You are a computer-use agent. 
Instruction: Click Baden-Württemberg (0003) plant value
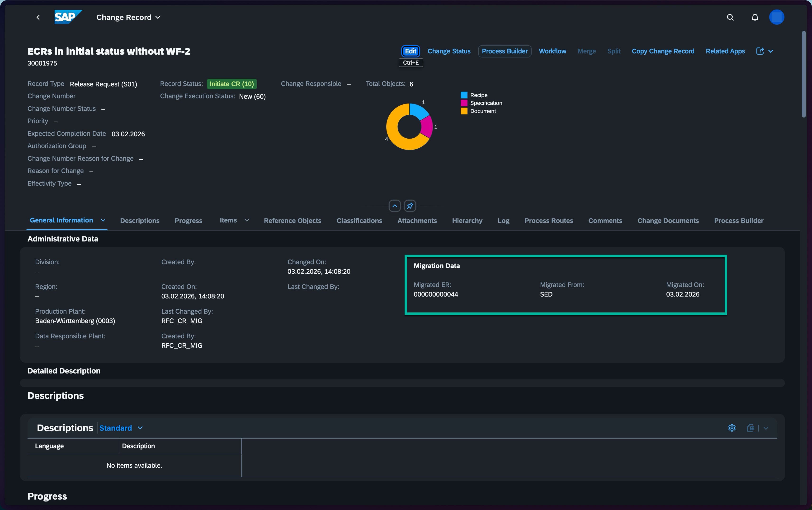click(x=75, y=321)
